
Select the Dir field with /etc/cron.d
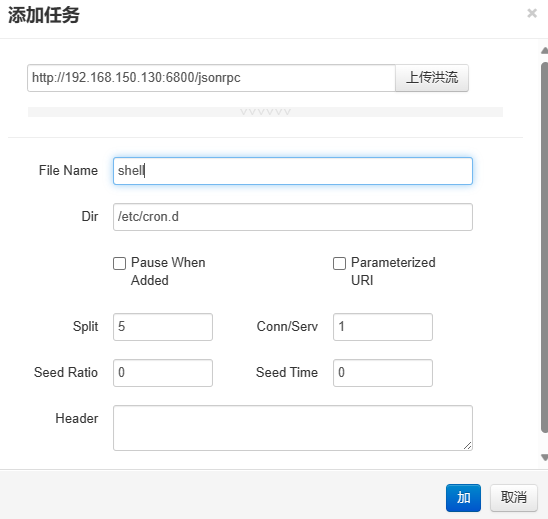(293, 217)
